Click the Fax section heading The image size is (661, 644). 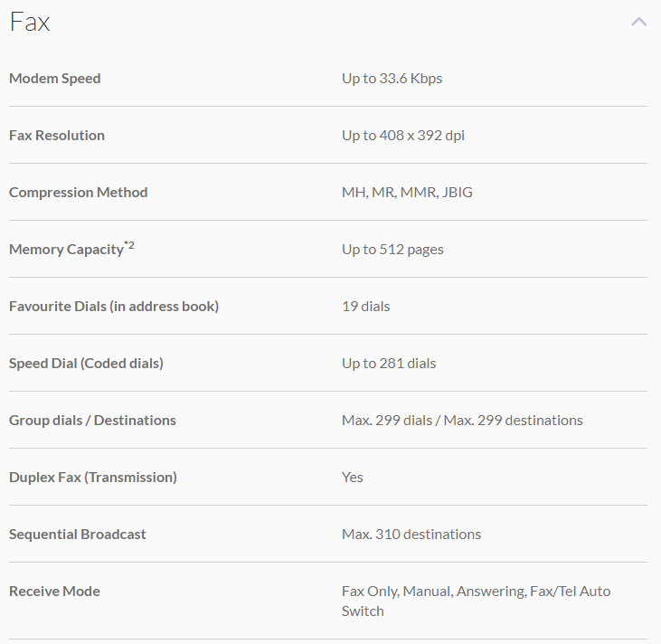[30, 23]
